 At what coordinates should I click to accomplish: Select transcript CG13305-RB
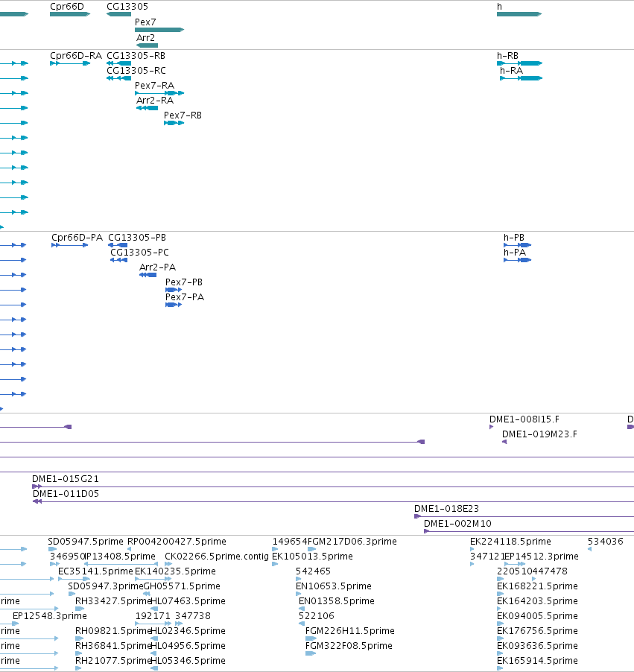[118, 63]
